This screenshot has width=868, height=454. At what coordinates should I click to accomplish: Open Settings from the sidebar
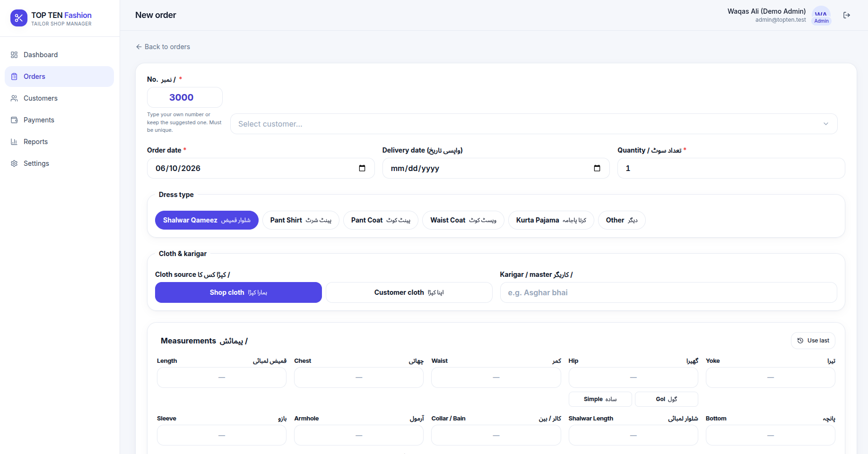pyautogui.click(x=59, y=163)
